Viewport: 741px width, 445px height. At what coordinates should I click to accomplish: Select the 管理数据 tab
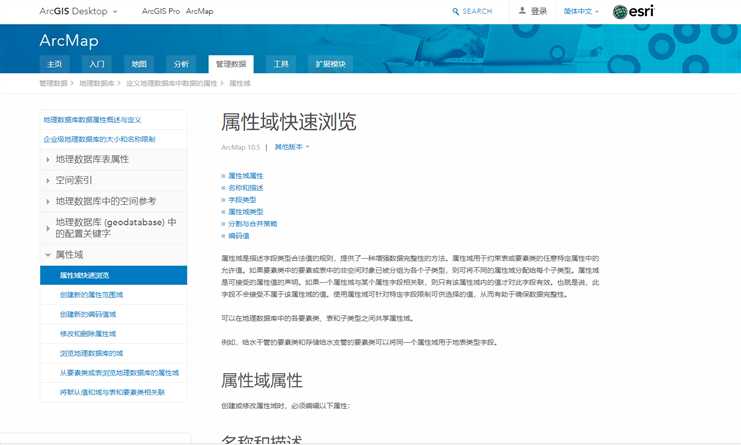coord(231,64)
